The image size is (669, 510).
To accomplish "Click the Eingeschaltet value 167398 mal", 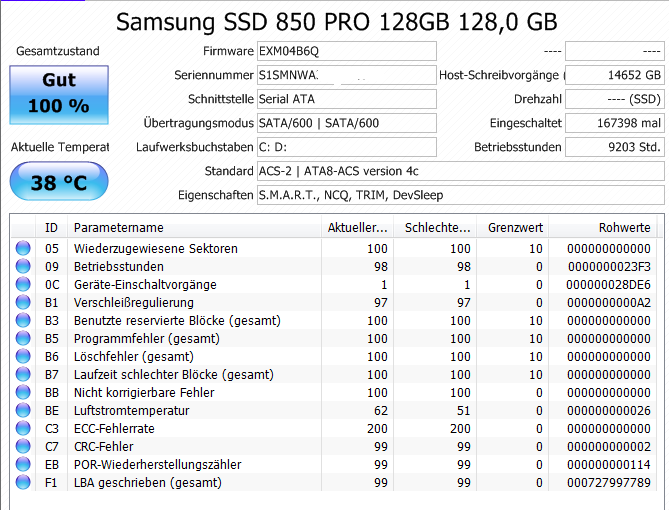I will [x=615, y=123].
